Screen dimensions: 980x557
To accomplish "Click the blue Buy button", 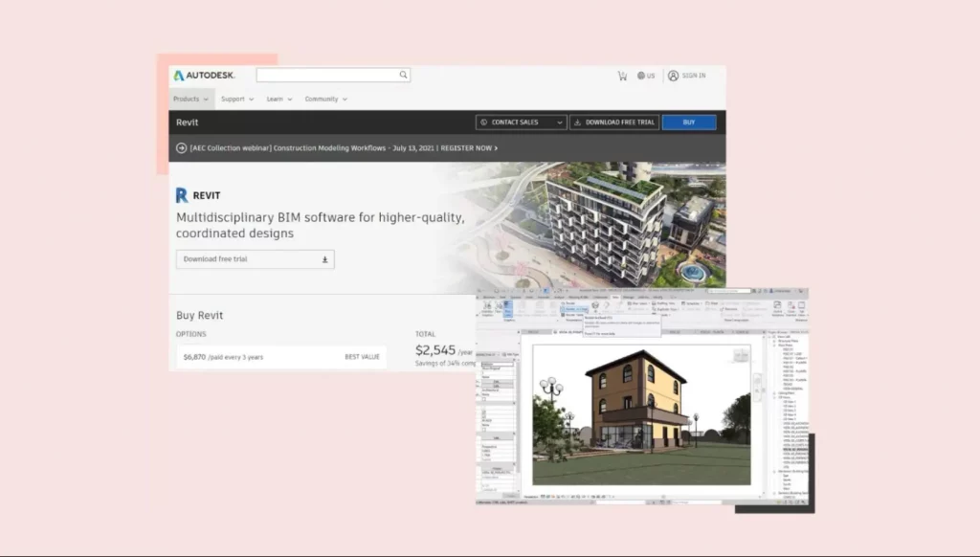I will [x=689, y=123].
